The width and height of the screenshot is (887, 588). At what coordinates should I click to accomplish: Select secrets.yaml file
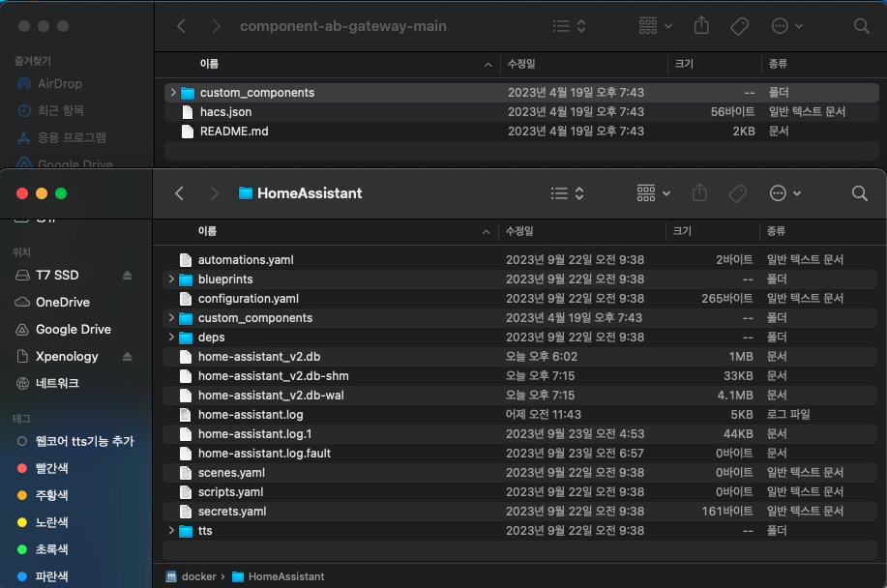pyautogui.click(x=518, y=511)
